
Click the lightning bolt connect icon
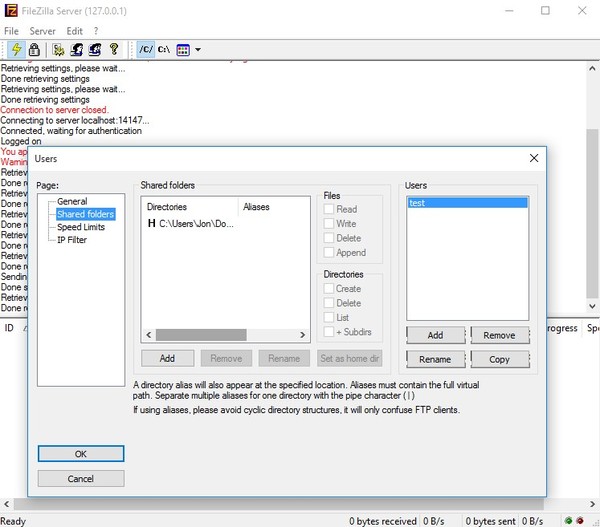(x=15, y=49)
